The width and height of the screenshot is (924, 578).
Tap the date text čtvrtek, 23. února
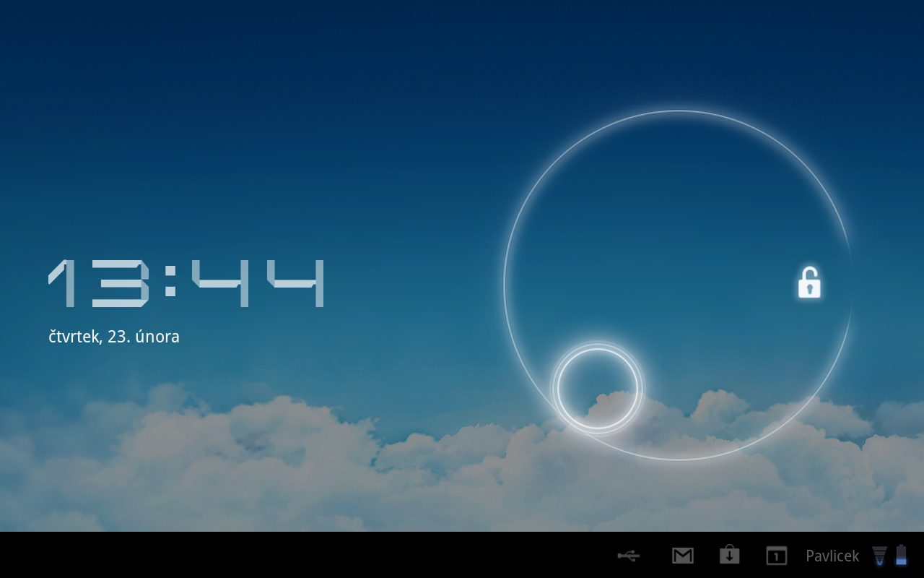tap(114, 337)
